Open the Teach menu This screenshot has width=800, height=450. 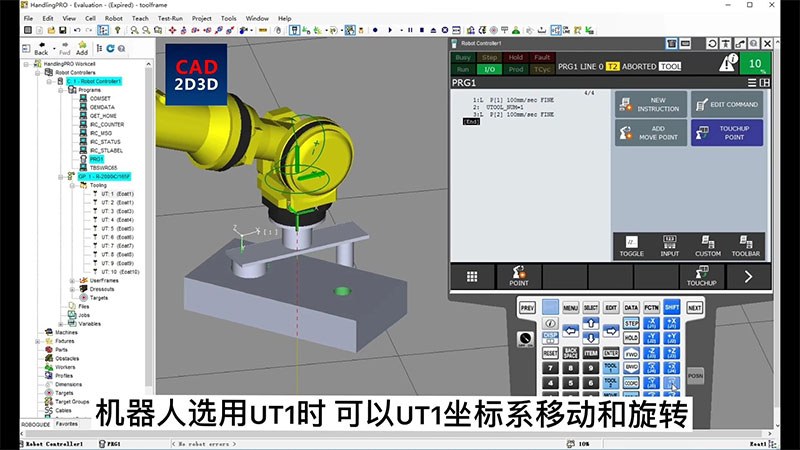point(140,18)
